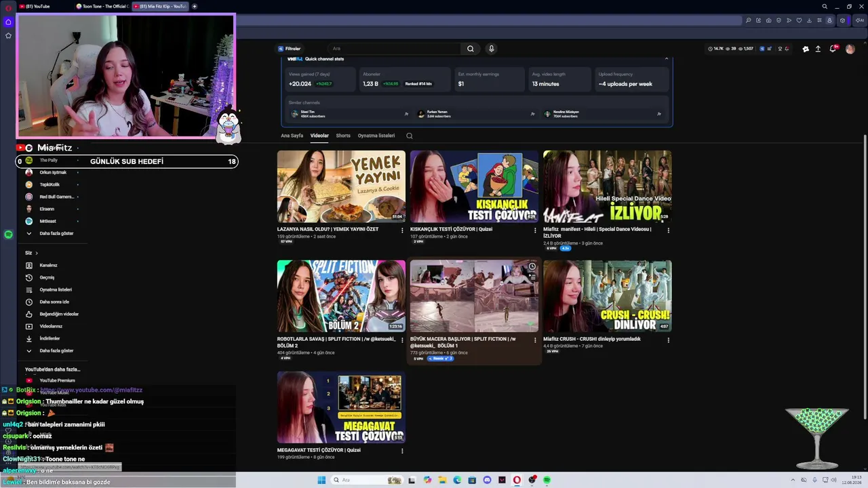Open File Explorer from the taskbar

click(x=442, y=480)
